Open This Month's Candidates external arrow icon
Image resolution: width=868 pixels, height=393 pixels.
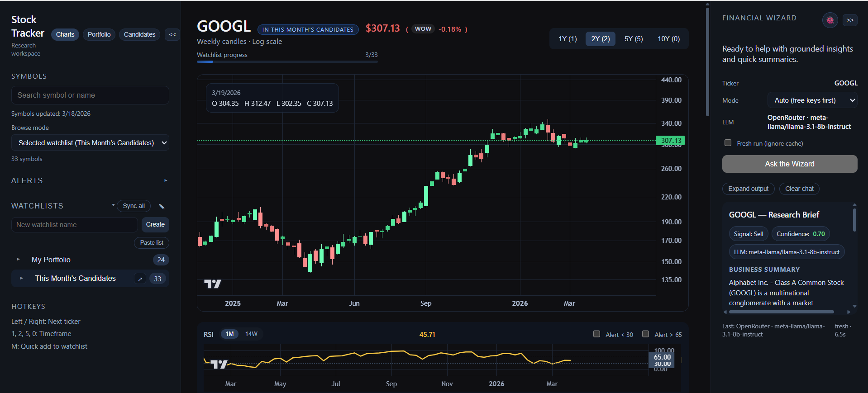140,279
